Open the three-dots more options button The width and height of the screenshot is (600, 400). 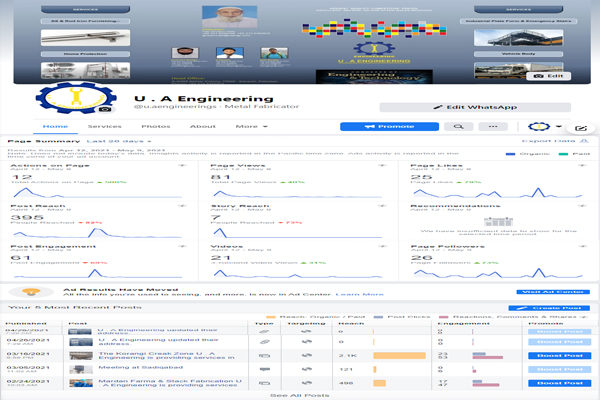point(493,127)
